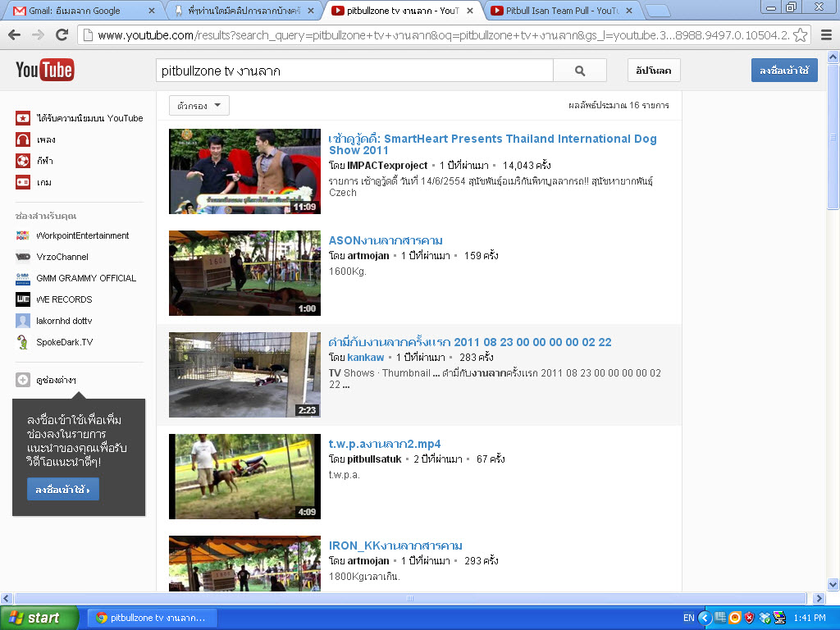Open the WE RECORDS channel icon
The image size is (840, 630).
[x=22, y=299]
